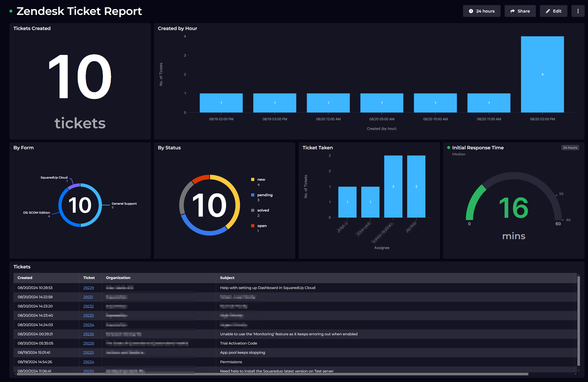Click the green dot next to dashboard title
588x382 pixels.
11,11
